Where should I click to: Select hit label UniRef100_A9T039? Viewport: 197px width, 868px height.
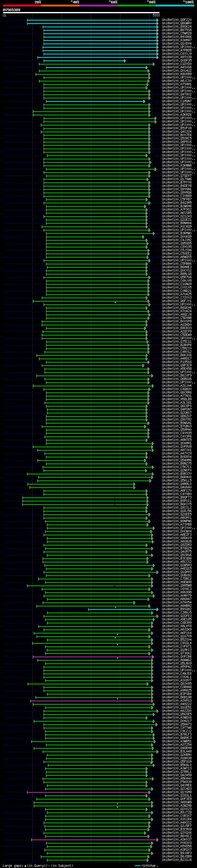pos(177,57)
